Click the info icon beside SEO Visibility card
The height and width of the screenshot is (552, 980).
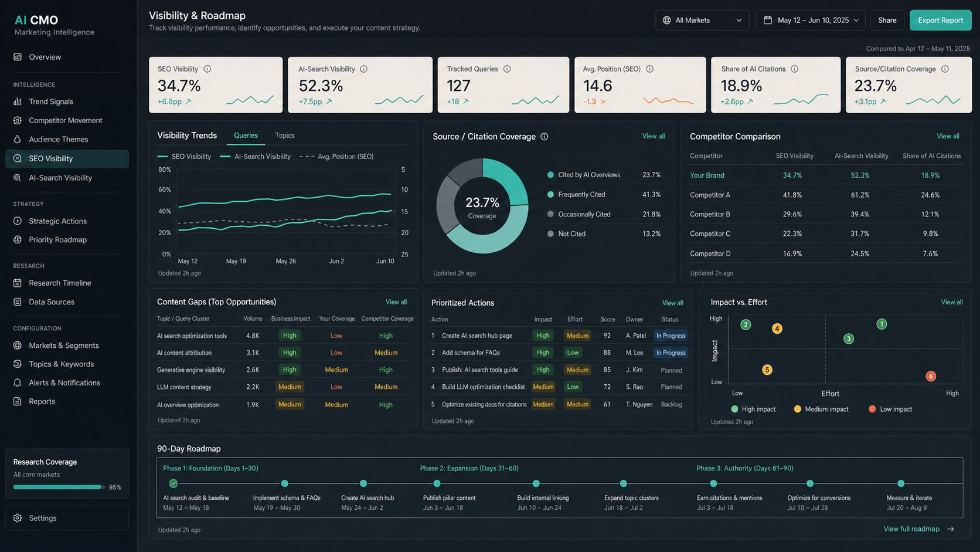click(207, 69)
